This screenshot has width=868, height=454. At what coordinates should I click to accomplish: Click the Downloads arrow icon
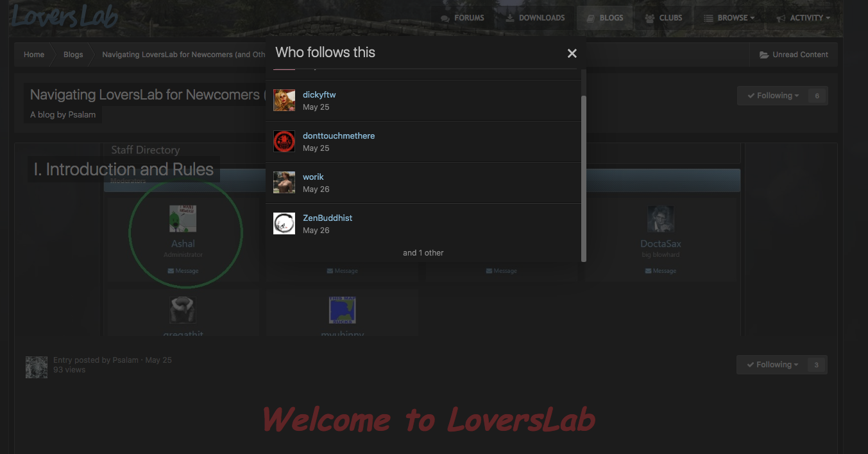pyautogui.click(x=510, y=18)
